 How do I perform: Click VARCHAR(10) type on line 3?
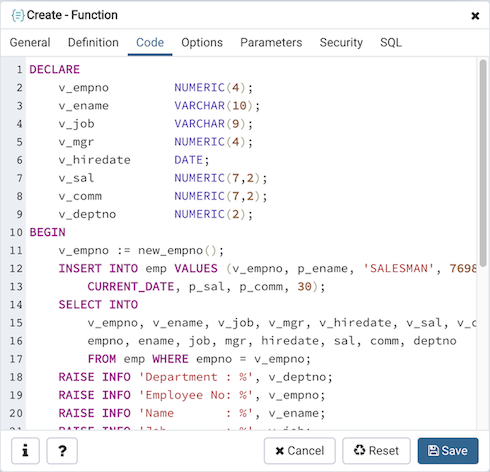pos(214,106)
